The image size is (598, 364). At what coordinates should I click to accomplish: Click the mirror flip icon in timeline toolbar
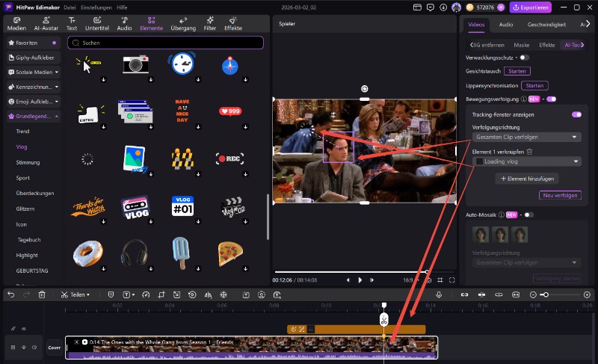(x=208, y=294)
